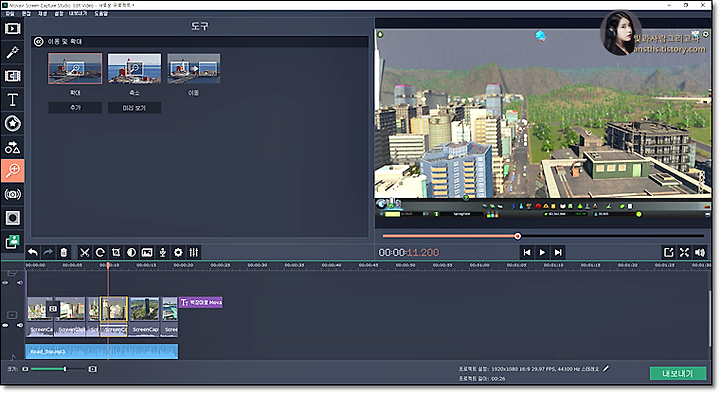
Task: Open the Transitions tab in sidebar
Action: click(12, 76)
